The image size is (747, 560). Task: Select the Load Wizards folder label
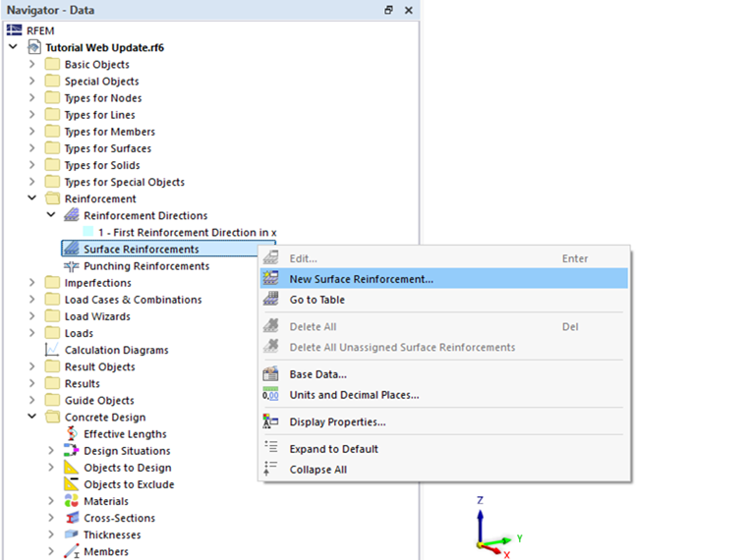pyautogui.click(x=97, y=316)
